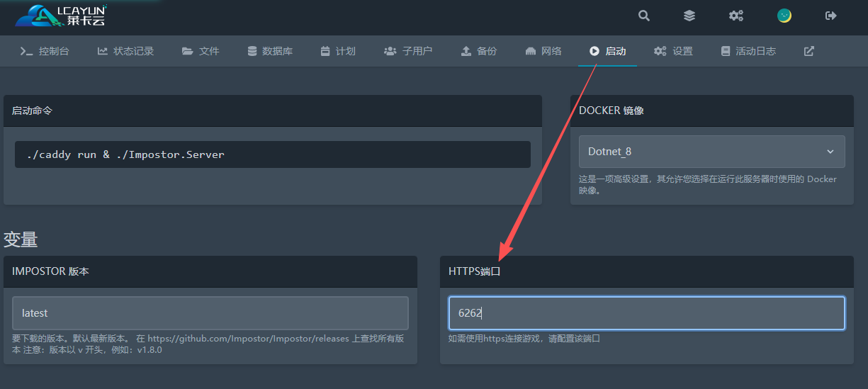Open the 计划 schedules tab
This screenshot has height=389, width=868.
click(x=338, y=51)
